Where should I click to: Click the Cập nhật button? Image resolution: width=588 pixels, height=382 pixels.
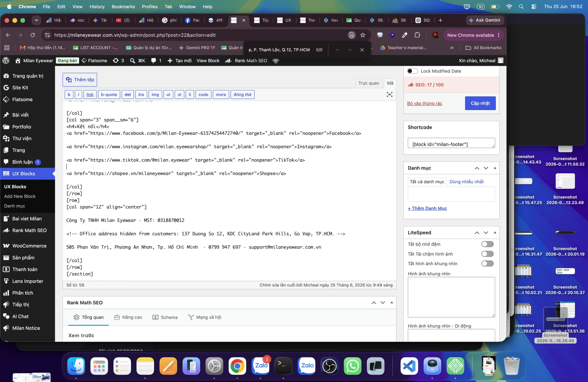(x=480, y=103)
